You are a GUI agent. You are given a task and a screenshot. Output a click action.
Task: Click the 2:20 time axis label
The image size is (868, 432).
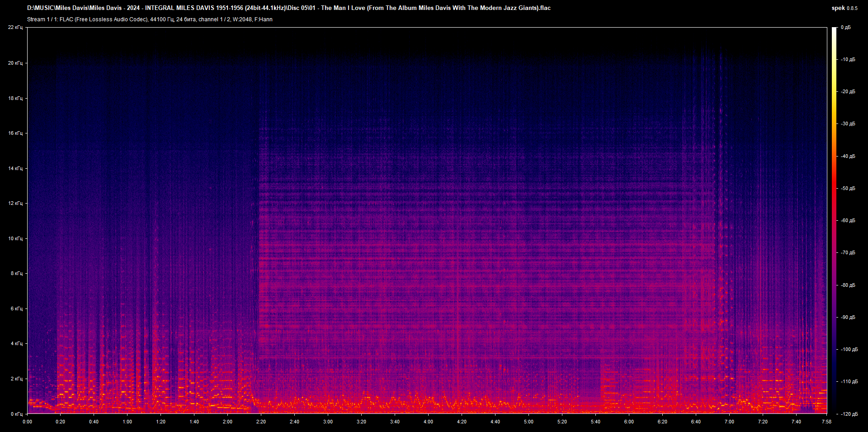(x=261, y=422)
